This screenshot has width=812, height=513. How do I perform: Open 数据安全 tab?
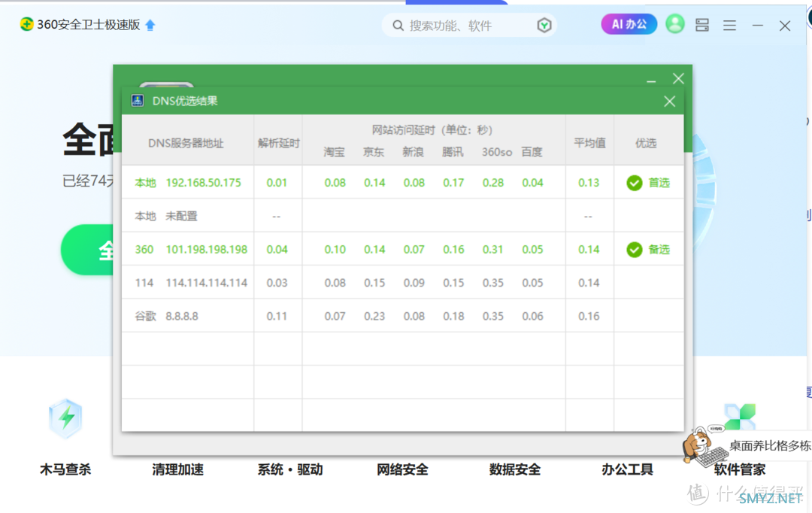coord(515,469)
